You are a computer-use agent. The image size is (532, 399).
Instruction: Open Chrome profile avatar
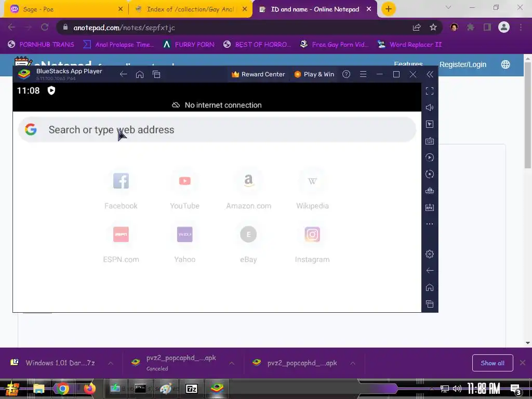[504, 27]
